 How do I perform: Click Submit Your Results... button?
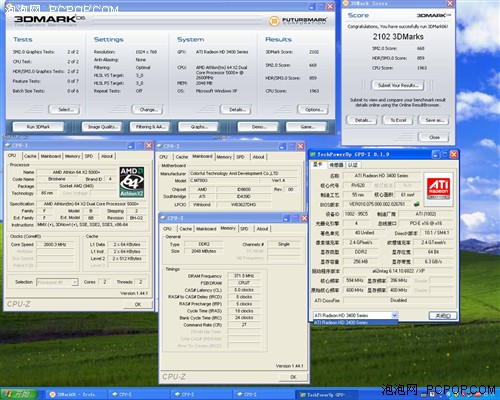[x=398, y=85]
